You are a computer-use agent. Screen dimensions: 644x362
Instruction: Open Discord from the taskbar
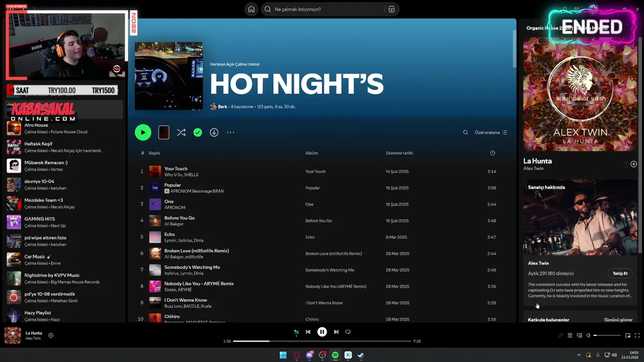(x=309, y=355)
